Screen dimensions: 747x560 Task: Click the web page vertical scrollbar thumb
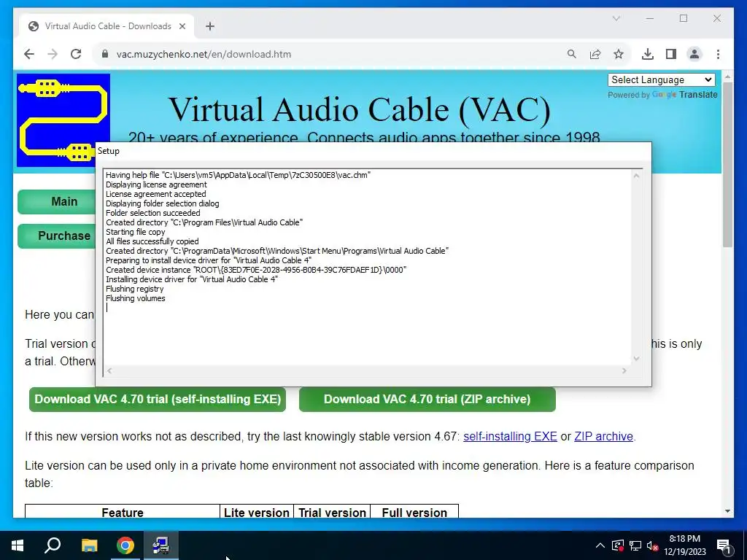tap(727, 164)
